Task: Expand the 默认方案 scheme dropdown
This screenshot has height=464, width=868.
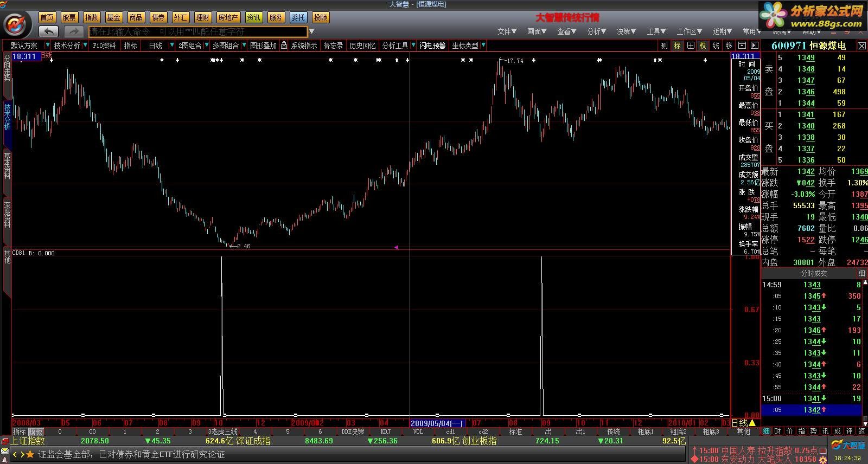Action: pyautogui.click(x=48, y=46)
